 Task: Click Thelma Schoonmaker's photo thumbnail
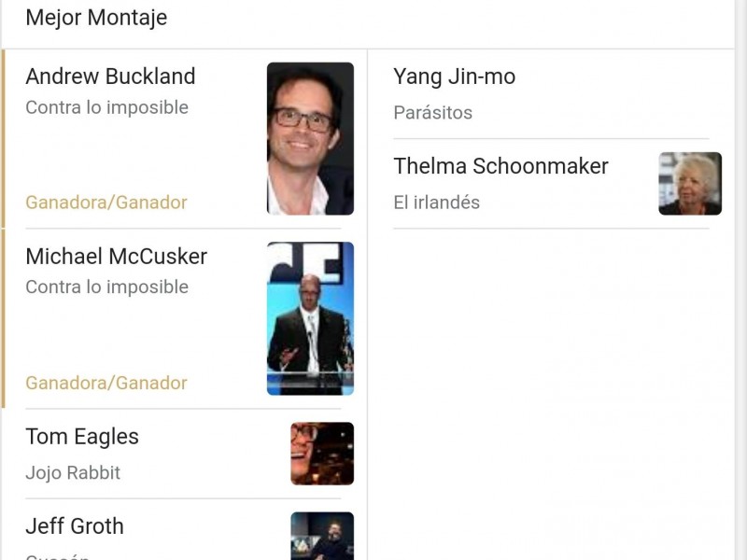690,184
